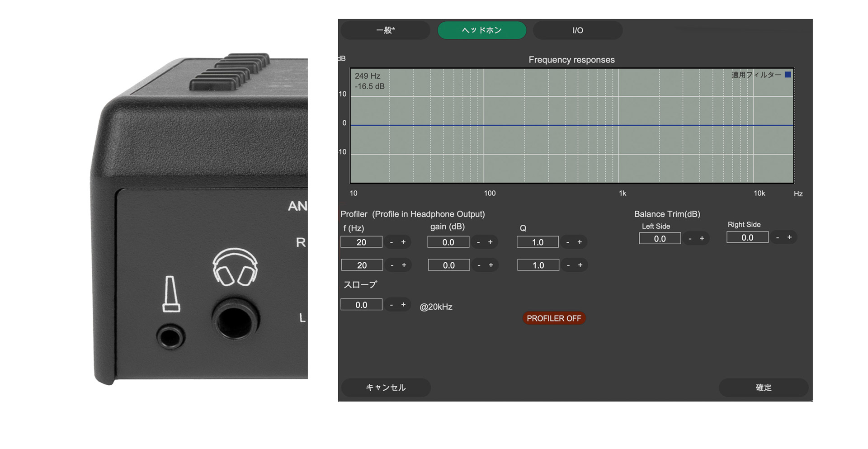Decrease スロープ value with minus
This screenshot has height=449, width=868.
point(392,305)
